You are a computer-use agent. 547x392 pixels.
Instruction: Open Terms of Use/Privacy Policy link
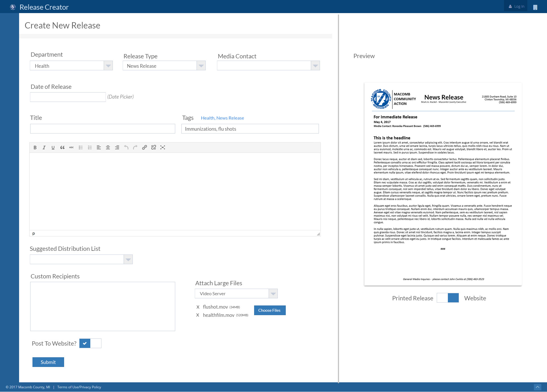79,387
